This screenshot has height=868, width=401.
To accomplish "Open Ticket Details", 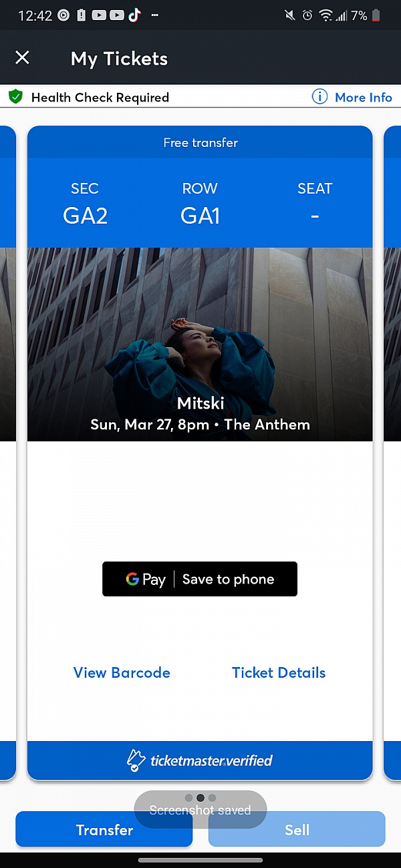I will 279,672.
